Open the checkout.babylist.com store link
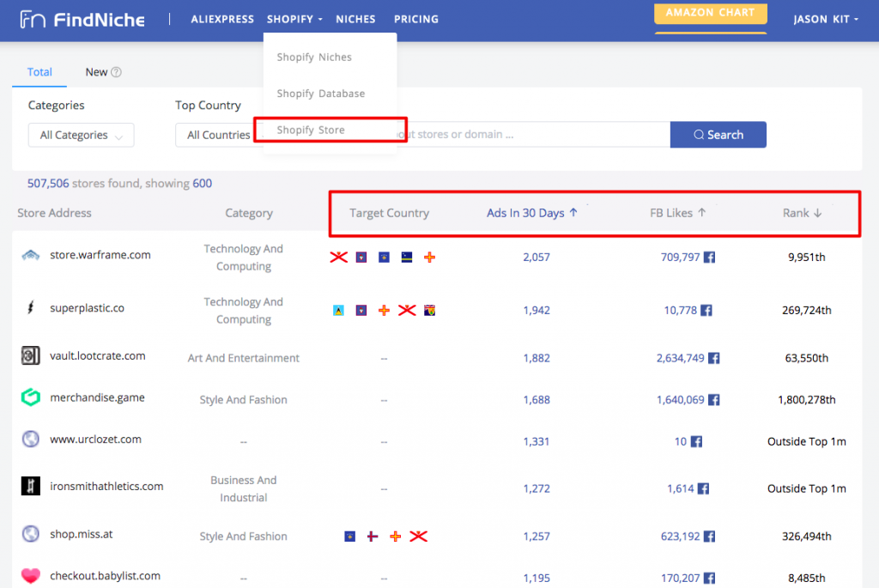 pyautogui.click(x=105, y=576)
